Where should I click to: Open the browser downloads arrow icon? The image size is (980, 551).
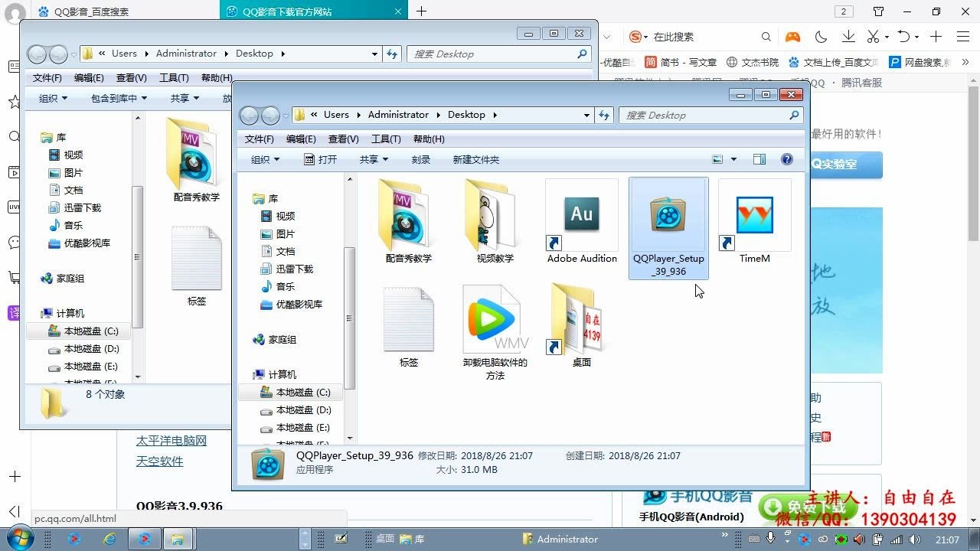pyautogui.click(x=848, y=37)
